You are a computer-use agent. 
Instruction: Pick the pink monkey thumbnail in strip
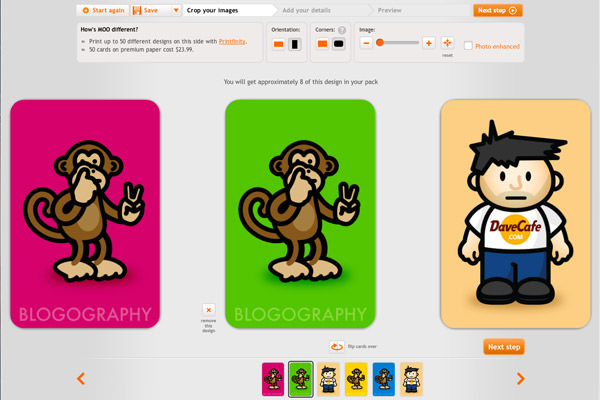click(273, 379)
